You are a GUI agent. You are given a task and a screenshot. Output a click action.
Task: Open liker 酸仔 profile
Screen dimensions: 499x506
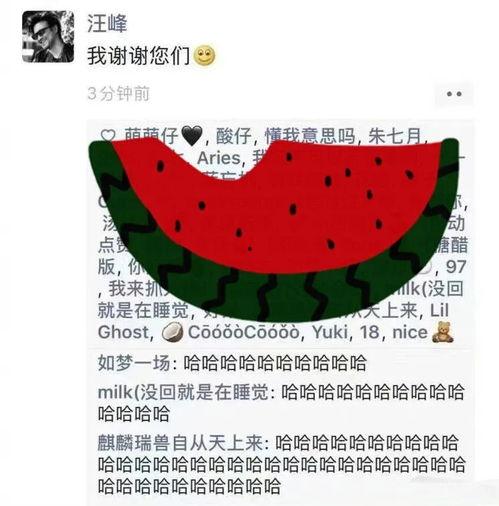[233, 136]
